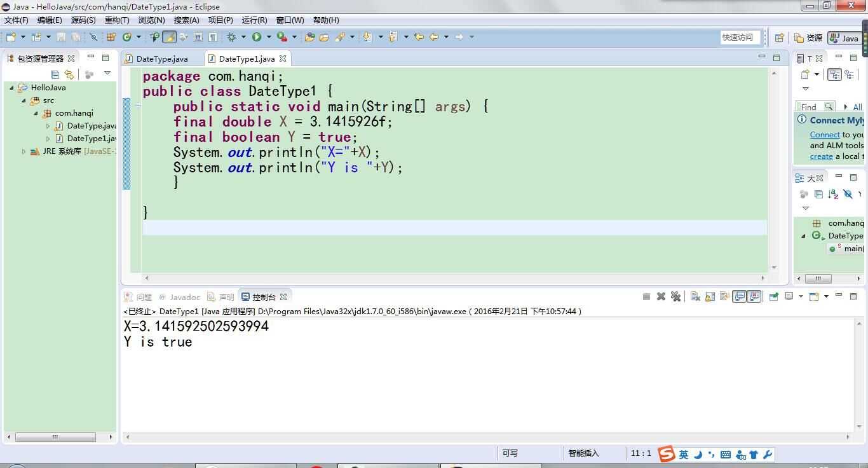The image size is (868, 468).
Task: Toggle Show Console on Standard Out
Action: 739,296
